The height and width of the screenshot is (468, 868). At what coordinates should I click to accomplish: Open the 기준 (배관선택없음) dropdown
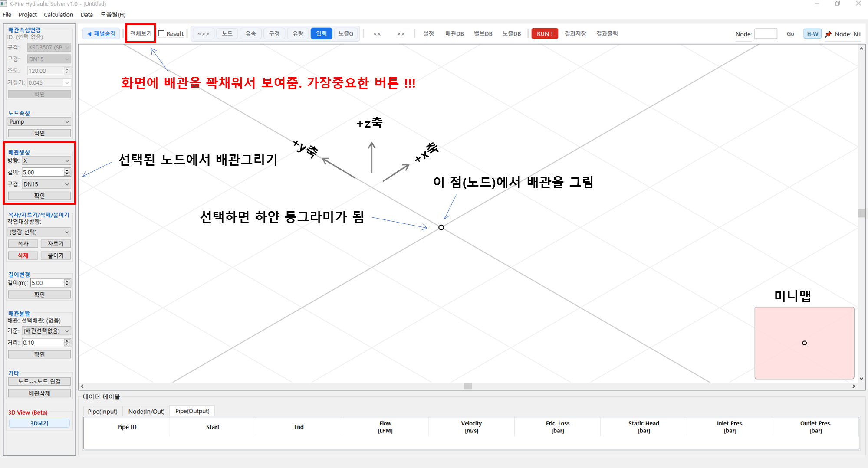pyautogui.click(x=46, y=331)
